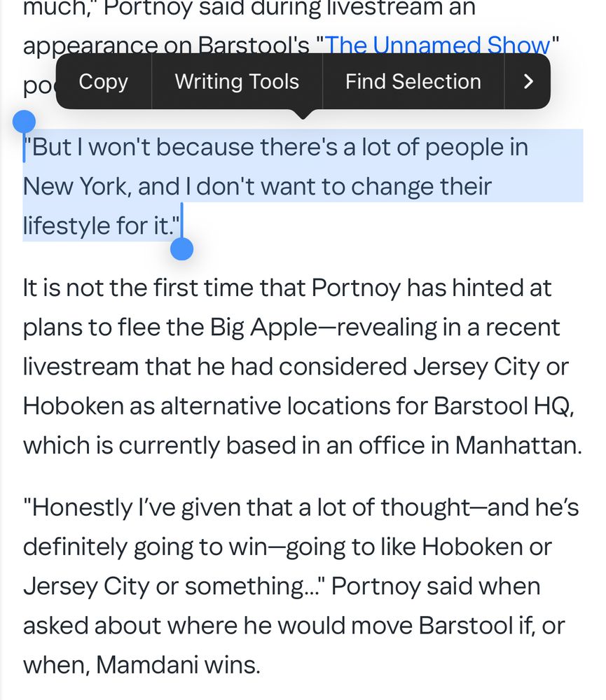Open "The Unnamed Show" link
This screenshot has height=700, width=606.
click(438, 45)
